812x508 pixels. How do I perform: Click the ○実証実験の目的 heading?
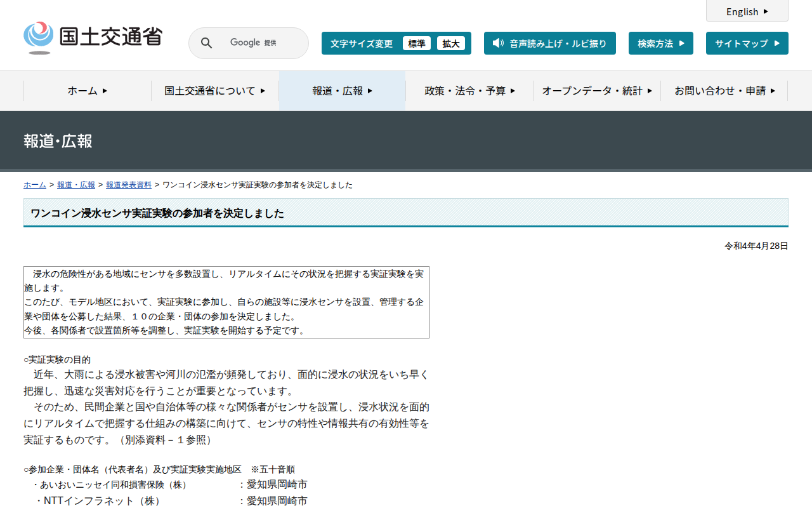click(x=57, y=359)
